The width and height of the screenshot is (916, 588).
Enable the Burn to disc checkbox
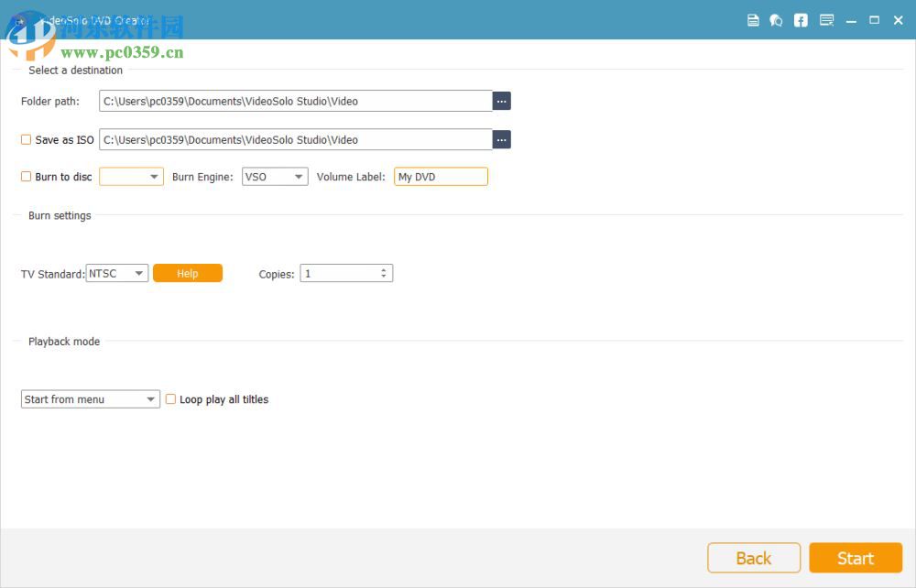pyautogui.click(x=26, y=177)
